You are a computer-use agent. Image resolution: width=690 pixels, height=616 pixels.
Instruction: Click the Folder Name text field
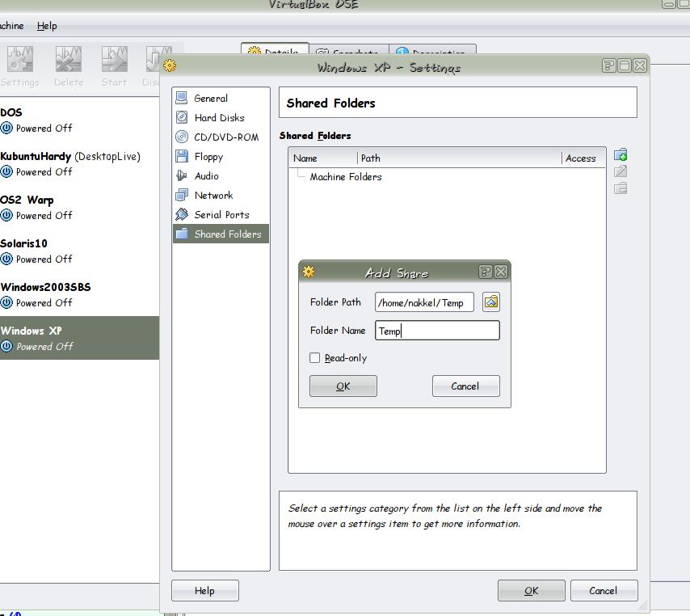click(437, 331)
